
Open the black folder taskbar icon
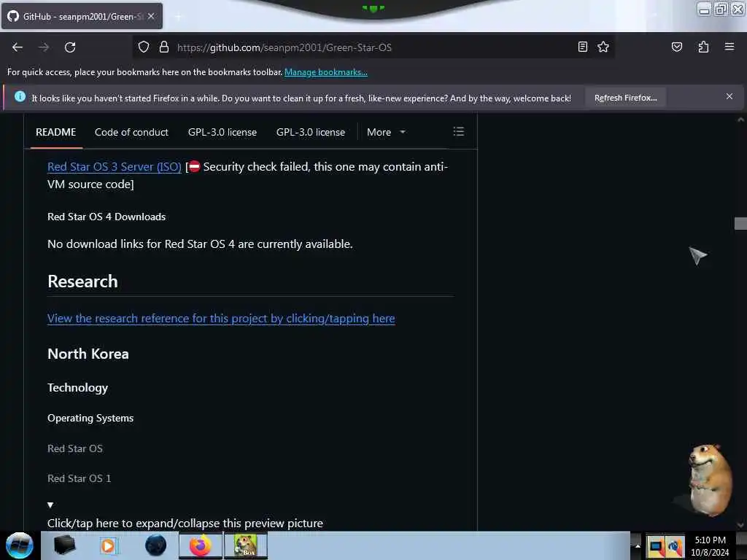tap(64, 545)
